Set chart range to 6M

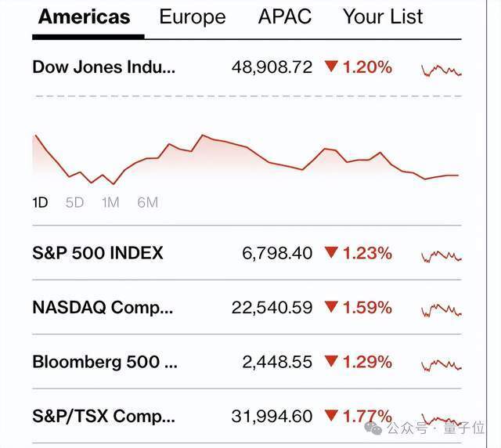[147, 203]
